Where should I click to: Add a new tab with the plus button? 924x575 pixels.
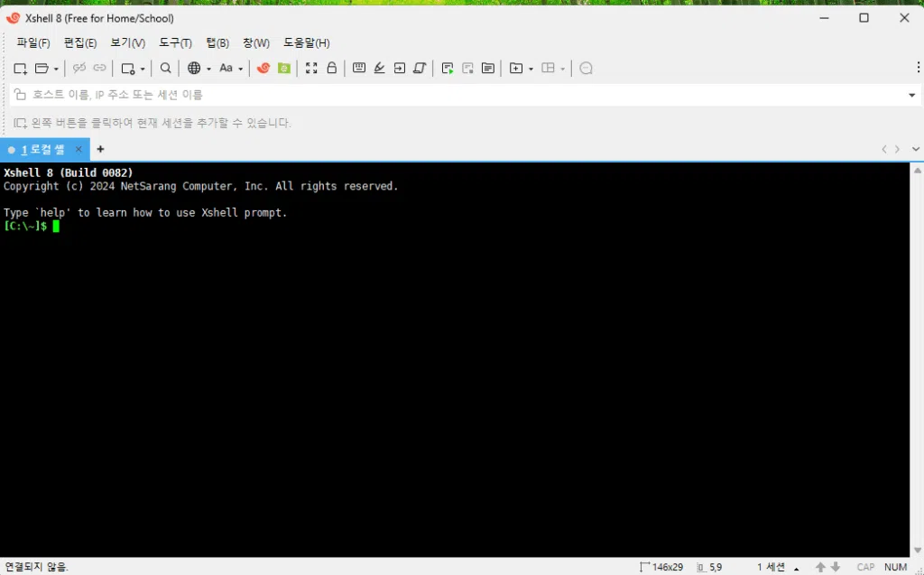pos(100,150)
